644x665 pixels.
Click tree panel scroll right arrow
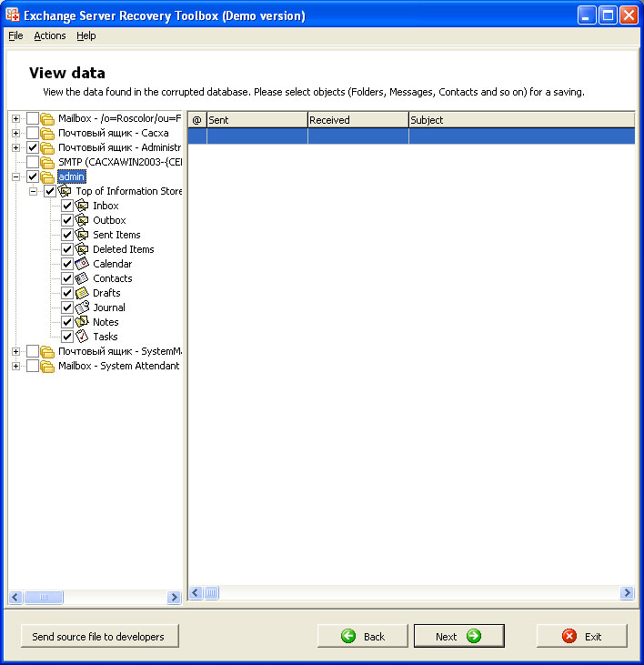(x=174, y=597)
